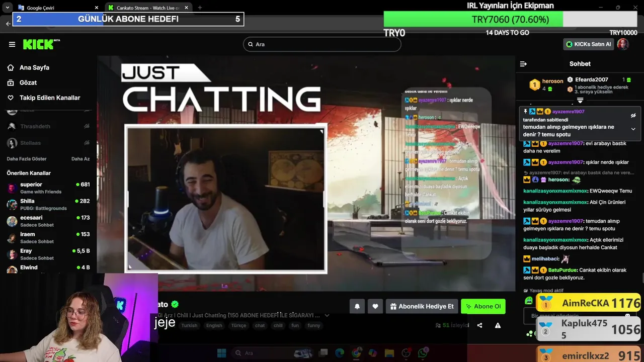
Task: Open WhatsApp from the taskbar
Action: click(x=423, y=353)
